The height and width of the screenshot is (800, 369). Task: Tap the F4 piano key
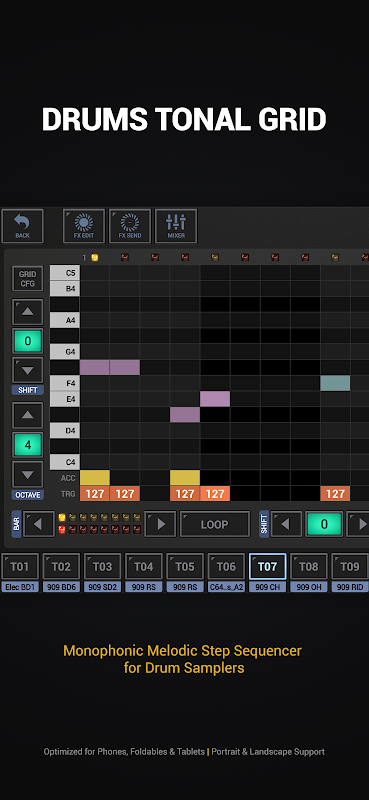tap(65, 383)
